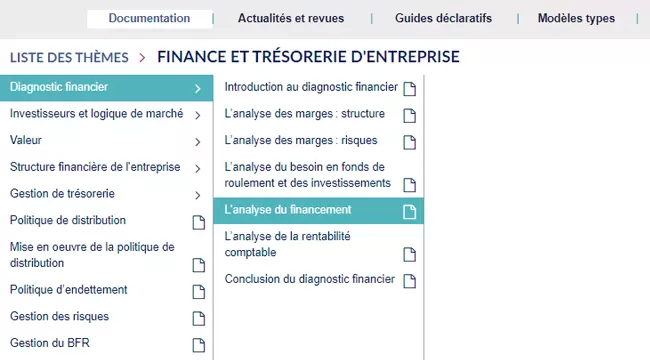This screenshot has width=650, height=360.
Task: Click document icon next to Politique de distribution
Action: point(199,222)
